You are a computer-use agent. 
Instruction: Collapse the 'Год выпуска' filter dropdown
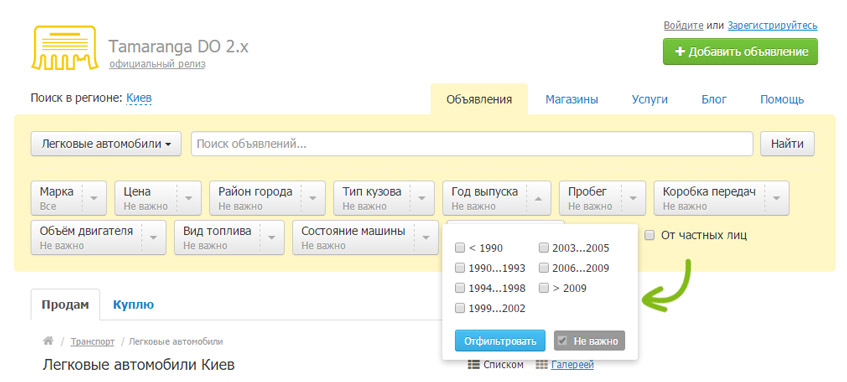pos(496,198)
